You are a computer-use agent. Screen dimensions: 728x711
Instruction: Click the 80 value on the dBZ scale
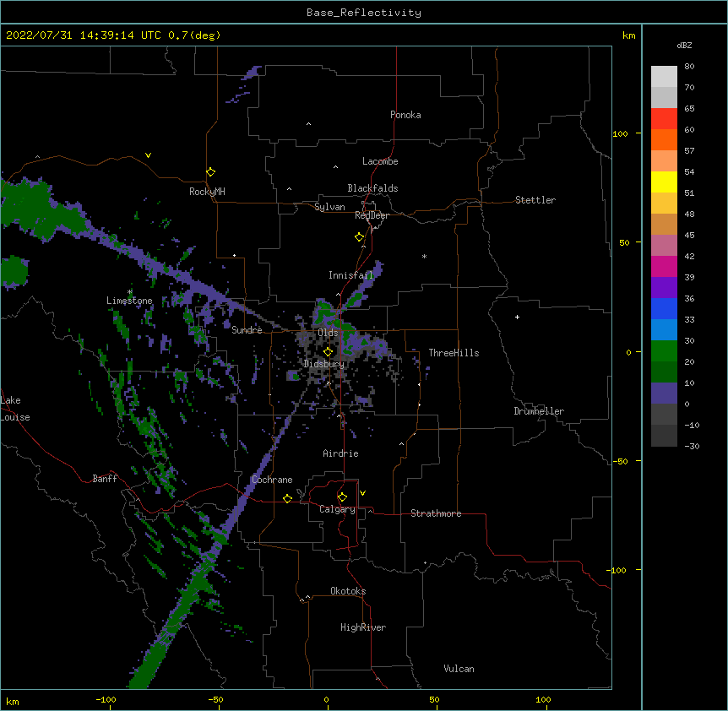[689, 67]
